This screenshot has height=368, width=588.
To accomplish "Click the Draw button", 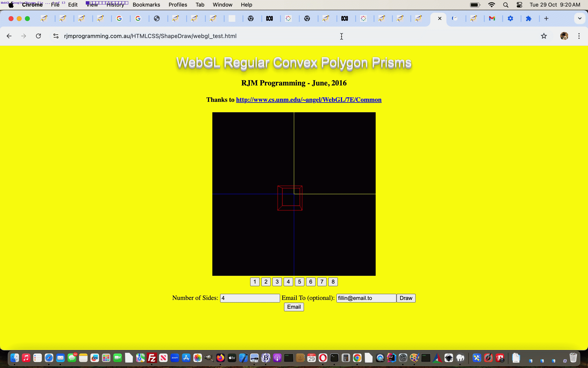I will 406,298.
